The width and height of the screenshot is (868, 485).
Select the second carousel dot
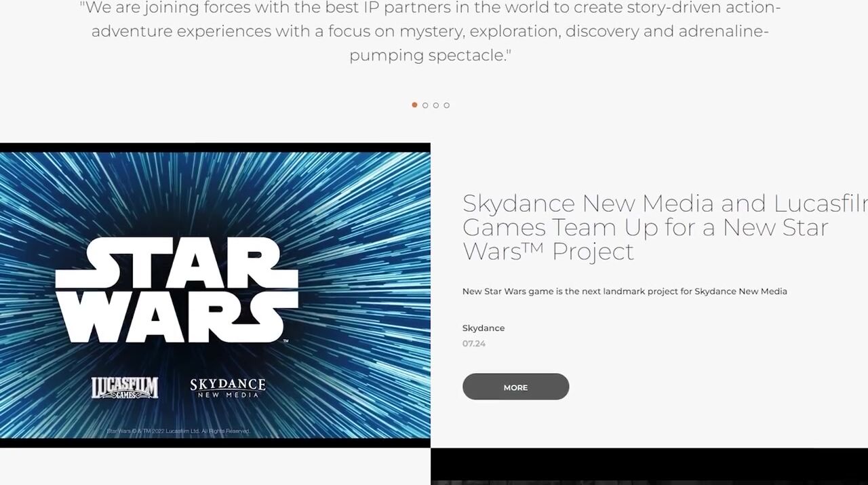coord(425,105)
